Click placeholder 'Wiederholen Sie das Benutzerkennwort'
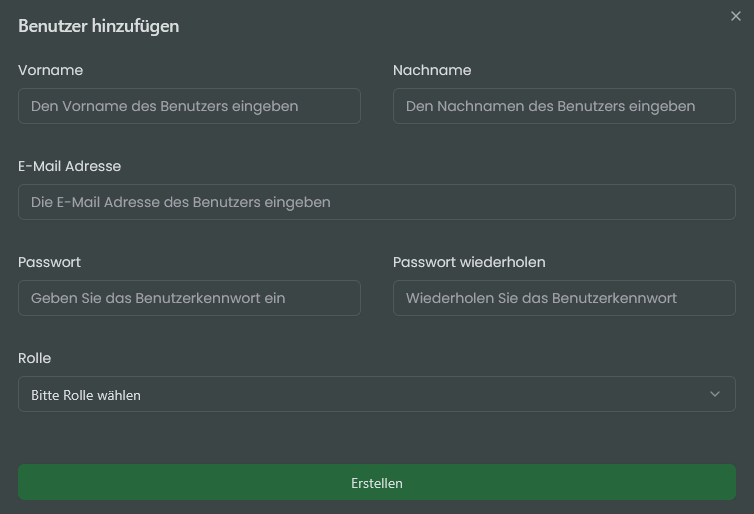 click(x=541, y=298)
